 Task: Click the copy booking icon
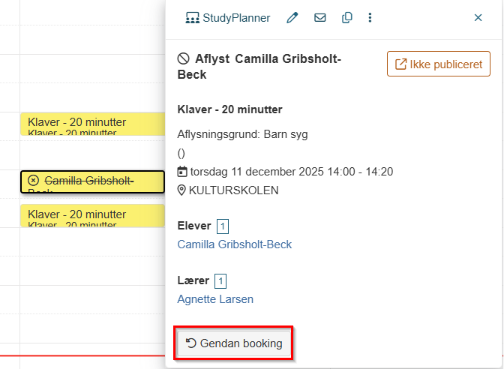[x=347, y=18]
